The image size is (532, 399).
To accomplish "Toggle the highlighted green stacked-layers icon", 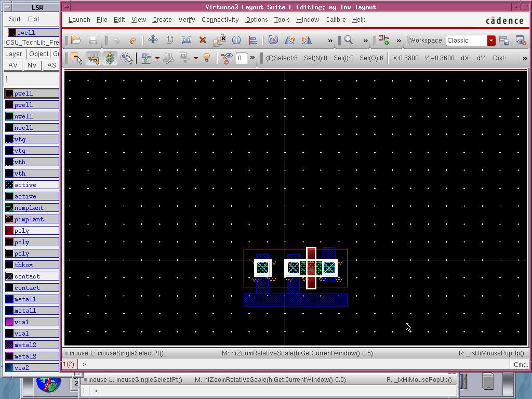I will pos(110,58).
